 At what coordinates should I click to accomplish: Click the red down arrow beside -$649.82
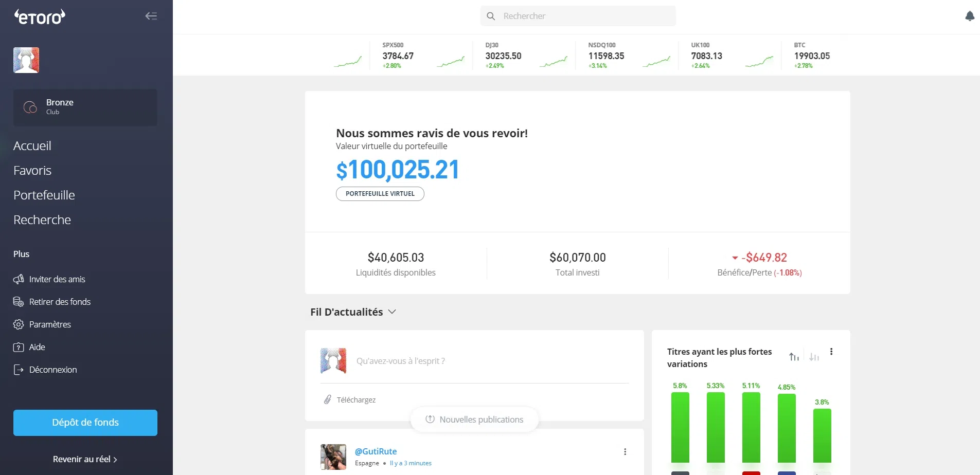(735, 258)
